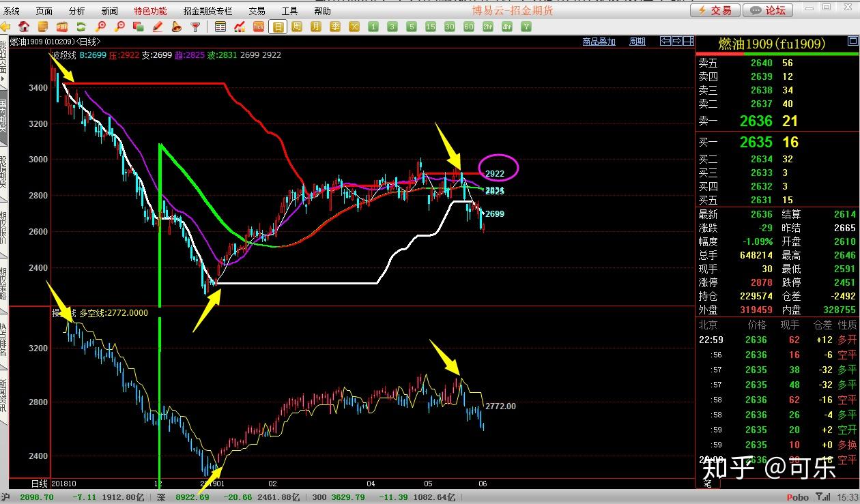860x504 pixels.
Task: Open the quote list table icon
Action: pyautogui.click(x=220, y=27)
